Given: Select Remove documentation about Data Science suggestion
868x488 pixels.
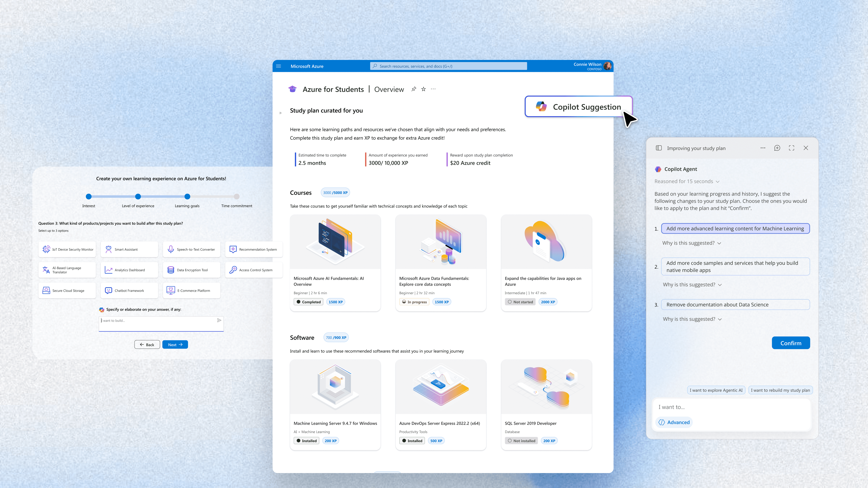Looking at the screenshot, I should (x=735, y=304).
